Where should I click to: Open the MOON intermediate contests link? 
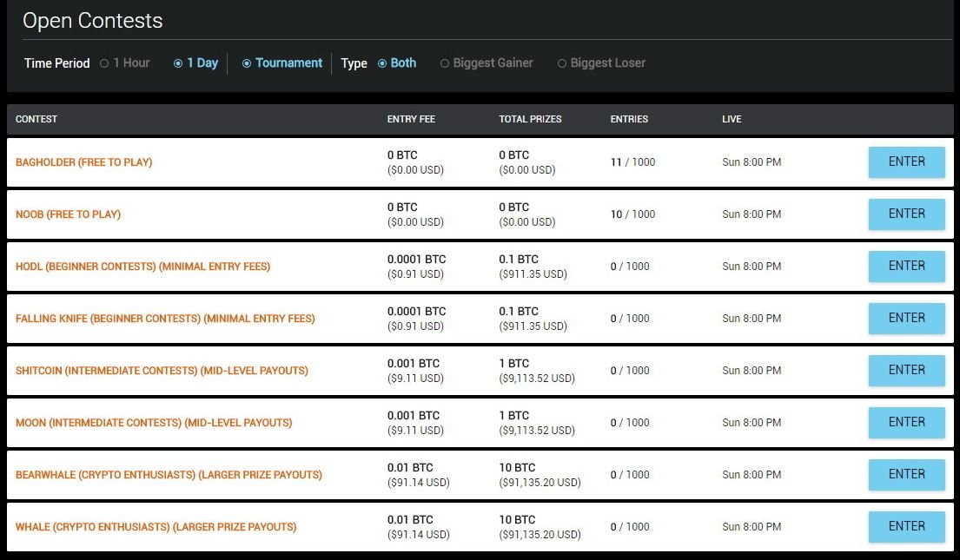tap(154, 422)
